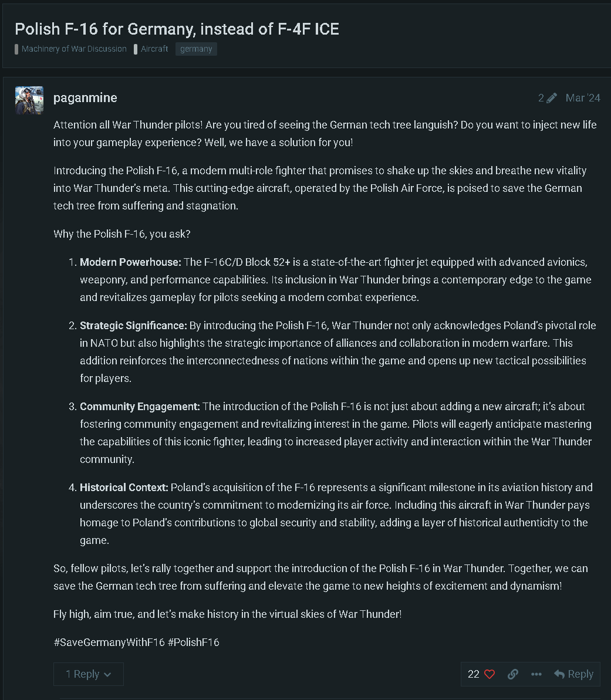The width and height of the screenshot is (611, 700).
Task: Open the ellipsis more-actions menu
Action: [536, 674]
